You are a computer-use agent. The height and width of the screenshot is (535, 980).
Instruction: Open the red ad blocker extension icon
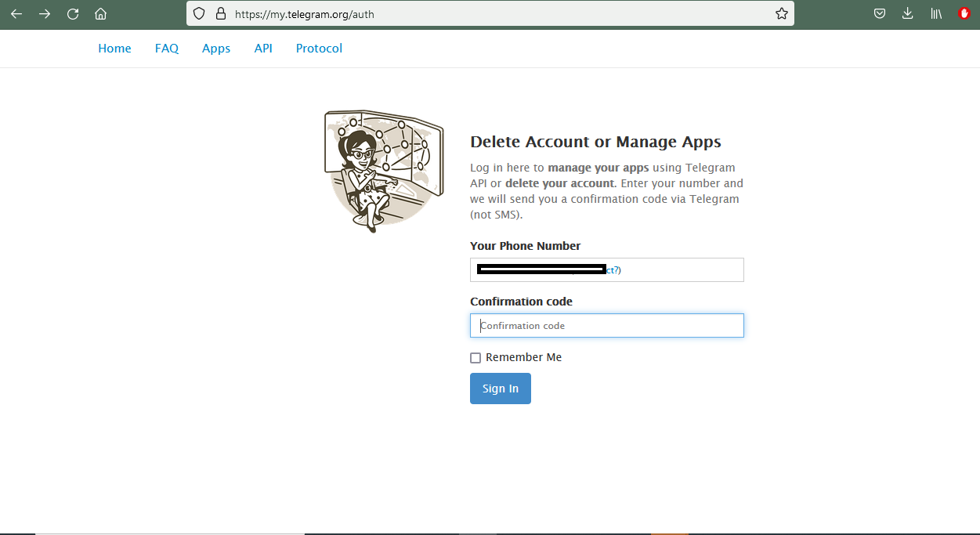964,13
